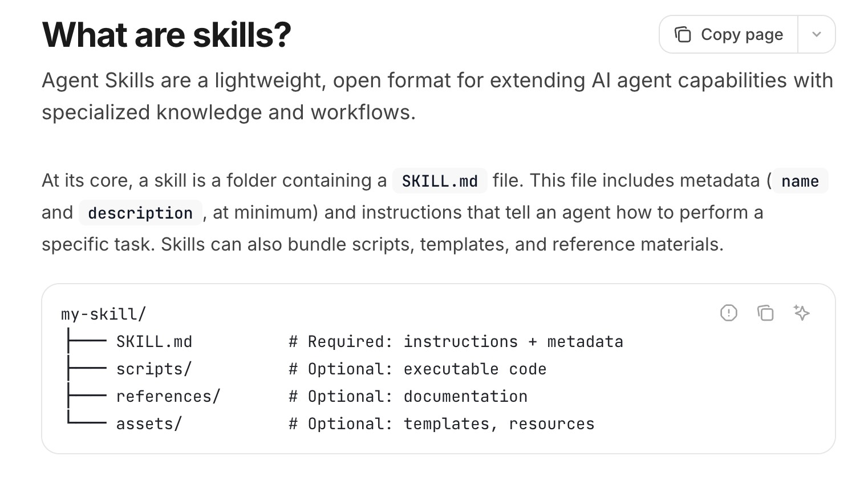Select the references/ folder entry
This screenshot has width=868, height=484.
pos(168,397)
